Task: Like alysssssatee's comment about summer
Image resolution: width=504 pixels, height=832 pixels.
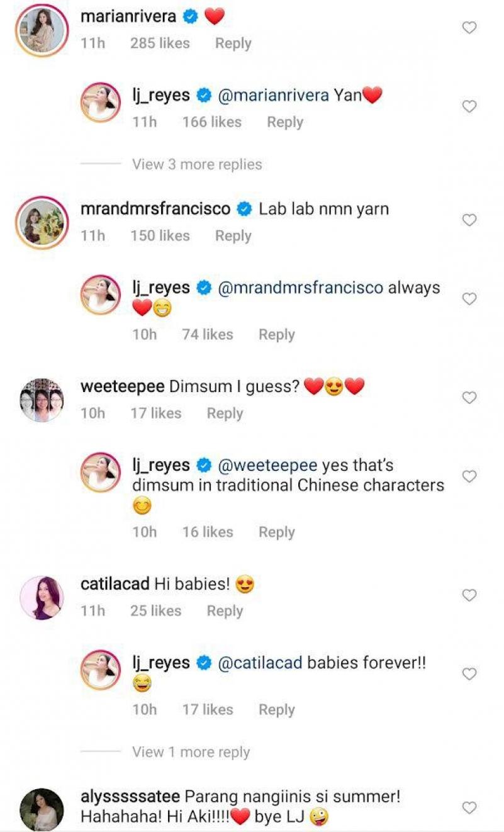Action: coord(469,807)
